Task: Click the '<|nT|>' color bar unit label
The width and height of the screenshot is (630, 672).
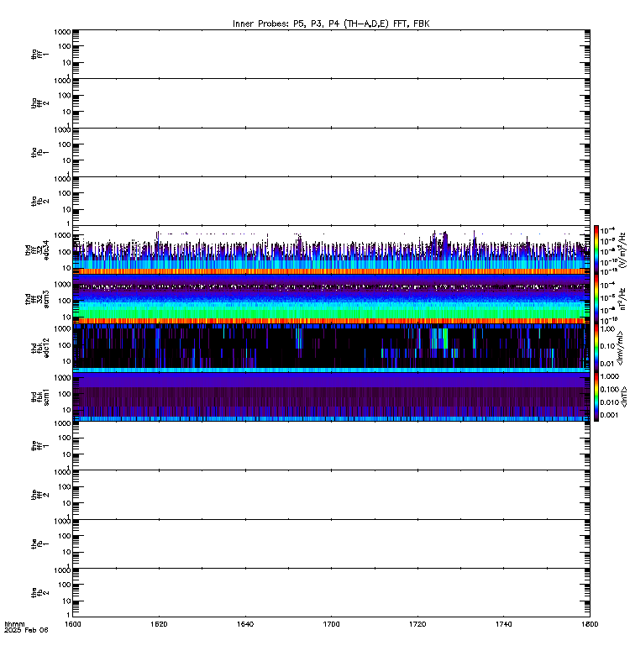Action: (624, 396)
